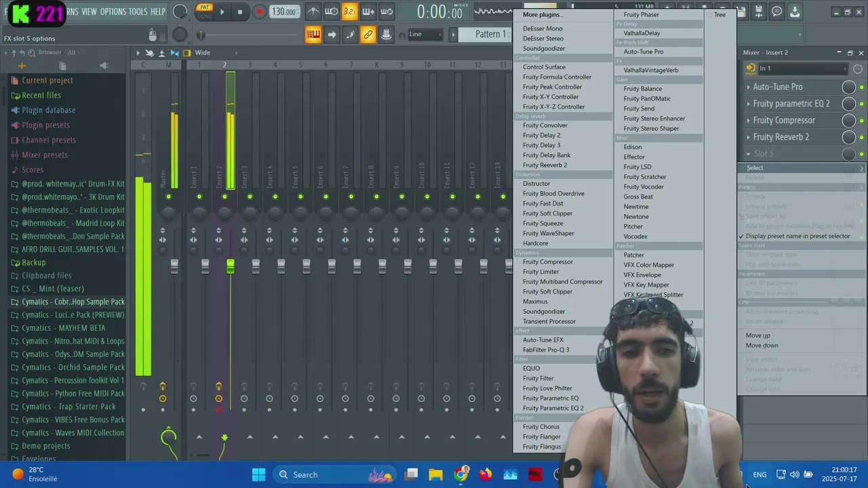
Task: Open the Current project browser folder
Action: (x=47, y=81)
